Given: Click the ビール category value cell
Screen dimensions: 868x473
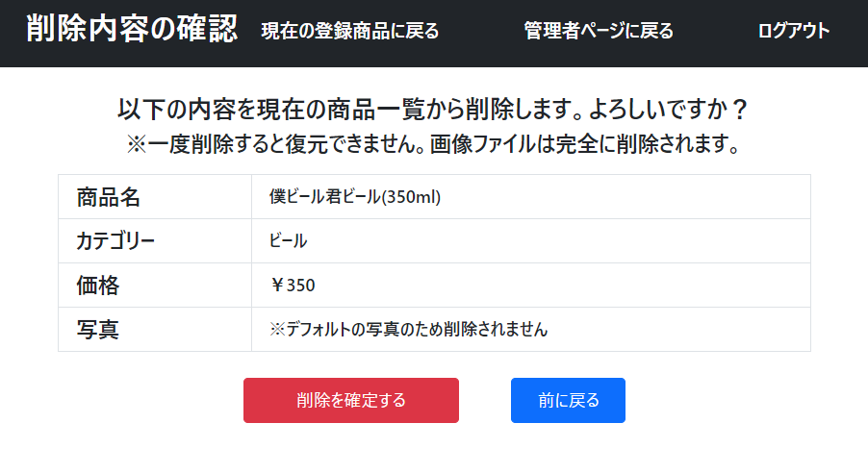Looking at the screenshot, I should 289,241.
